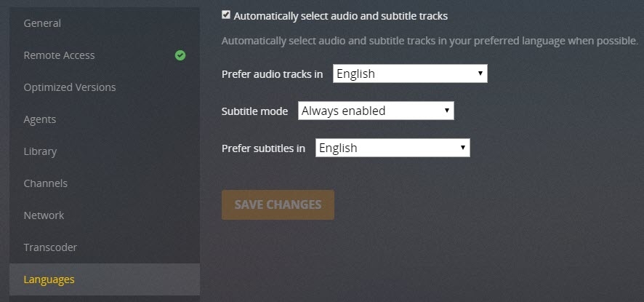Click the Prefer subtitles in label
644x302 pixels.
[x=263, y=148]
